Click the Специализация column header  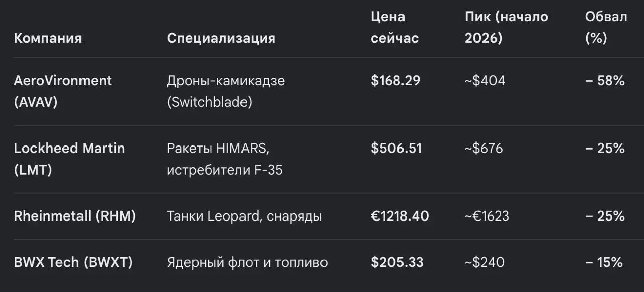point(221,38)
